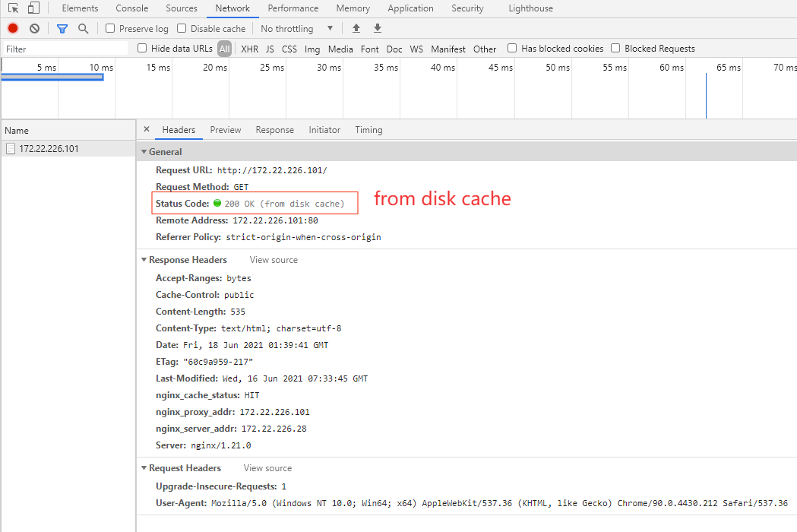View source of Request Headers

pos(267,468)
